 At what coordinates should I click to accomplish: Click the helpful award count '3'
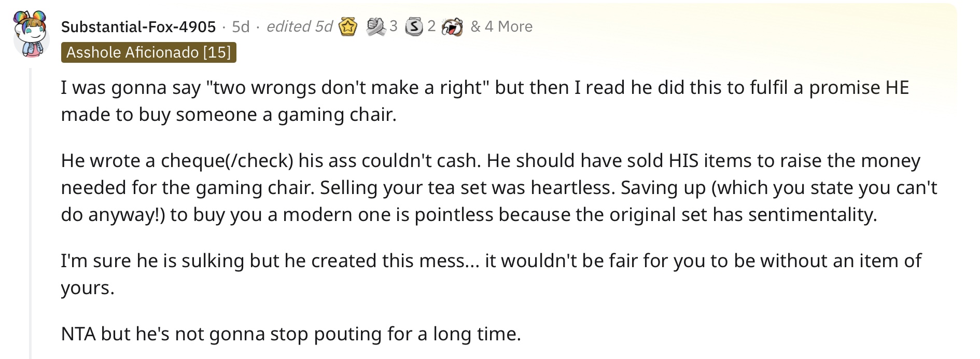click(394, 26)
